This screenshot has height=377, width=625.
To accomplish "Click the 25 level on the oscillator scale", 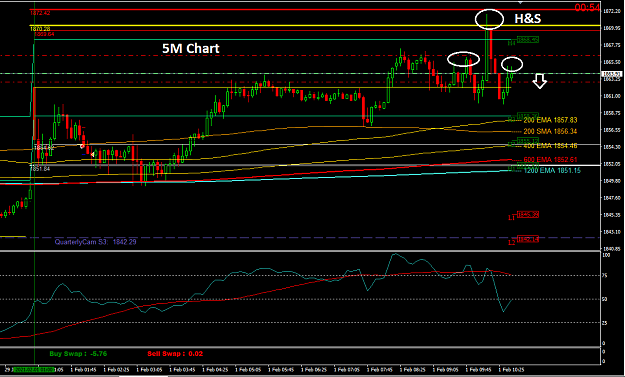I will (605, 323).
